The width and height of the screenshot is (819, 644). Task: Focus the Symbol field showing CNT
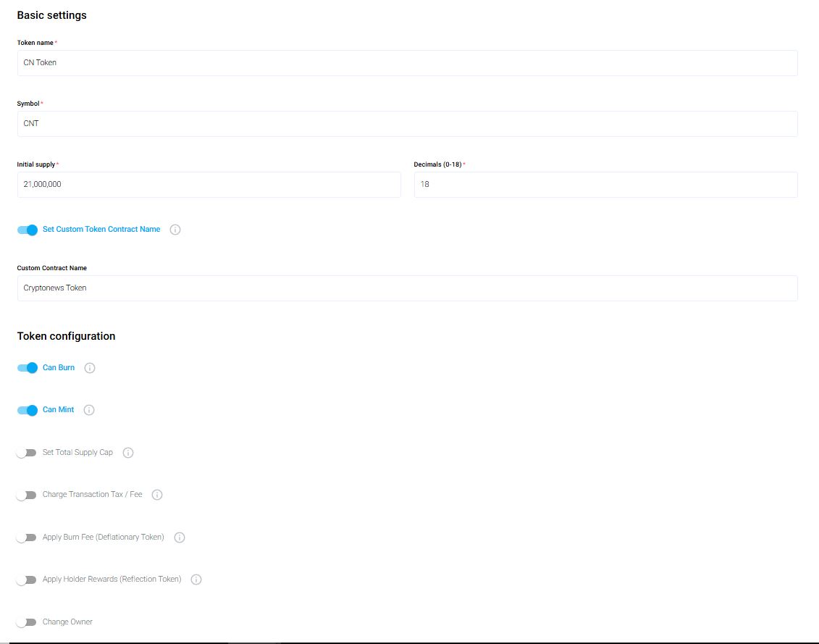pos(407,124)
